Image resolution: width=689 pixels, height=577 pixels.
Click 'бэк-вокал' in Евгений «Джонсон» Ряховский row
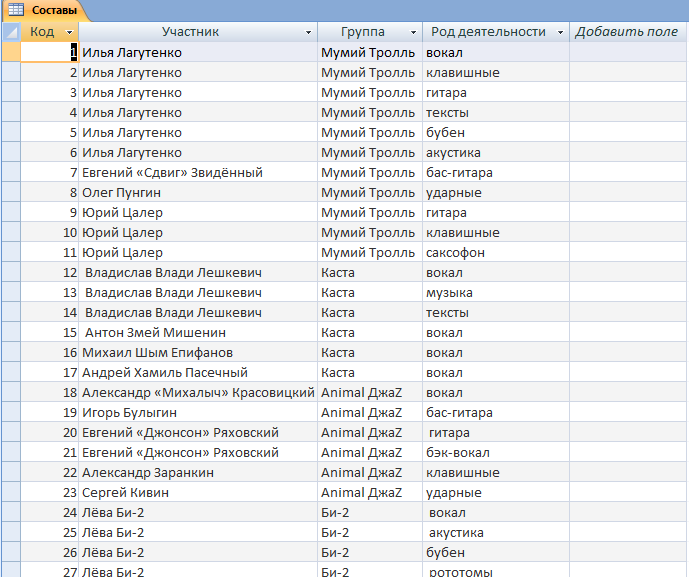pyautogui.click(x=496, y=453)
